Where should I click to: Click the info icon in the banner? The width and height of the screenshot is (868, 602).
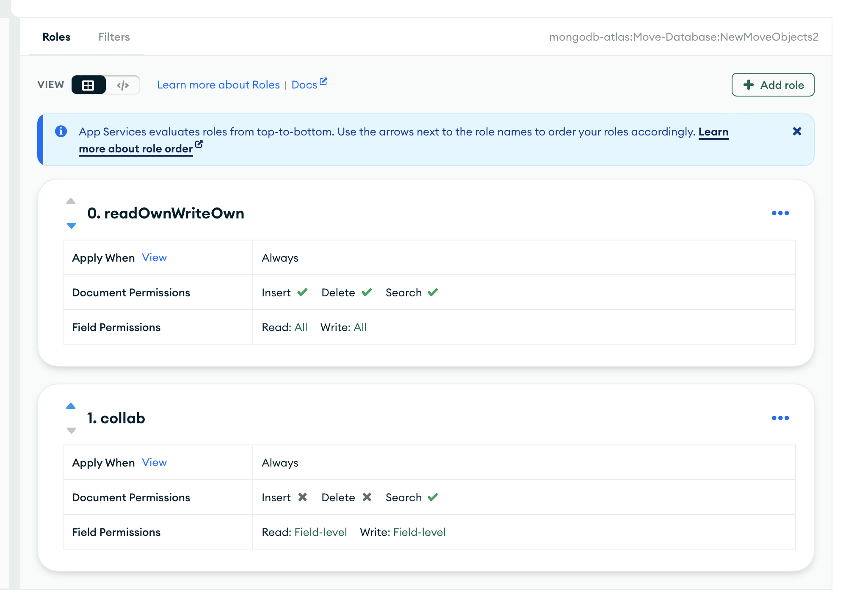point(61,131)
